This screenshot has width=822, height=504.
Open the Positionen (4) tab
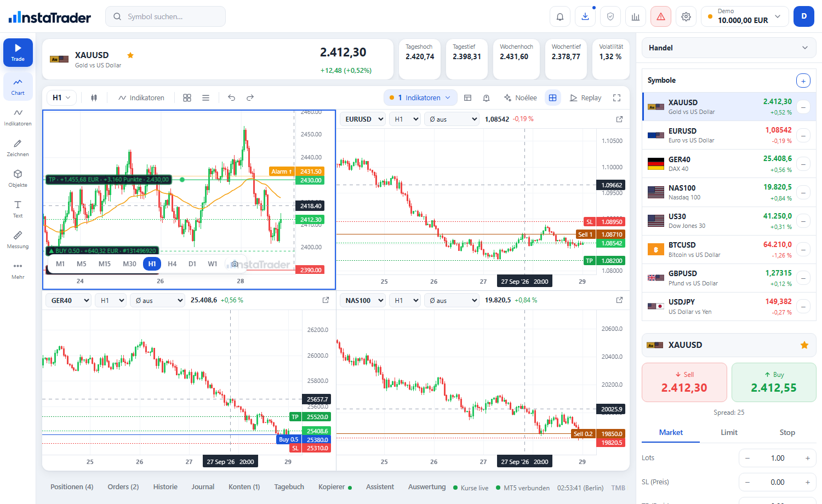point(72,486)
